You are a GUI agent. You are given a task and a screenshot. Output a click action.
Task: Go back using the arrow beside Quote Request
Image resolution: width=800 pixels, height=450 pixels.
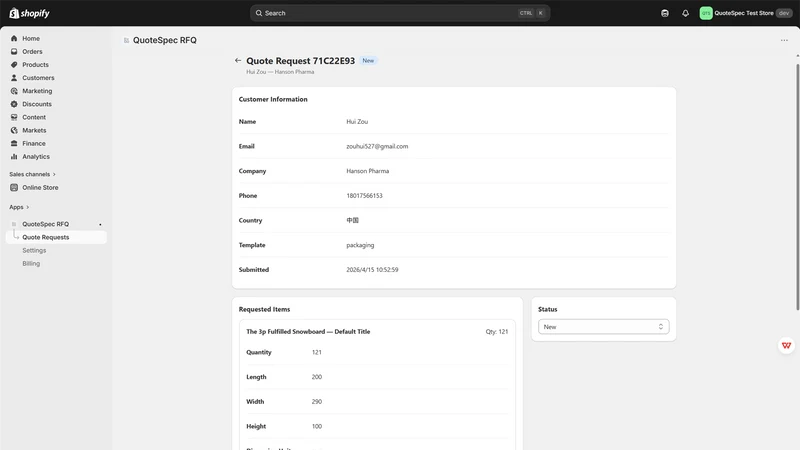point(238,60)
